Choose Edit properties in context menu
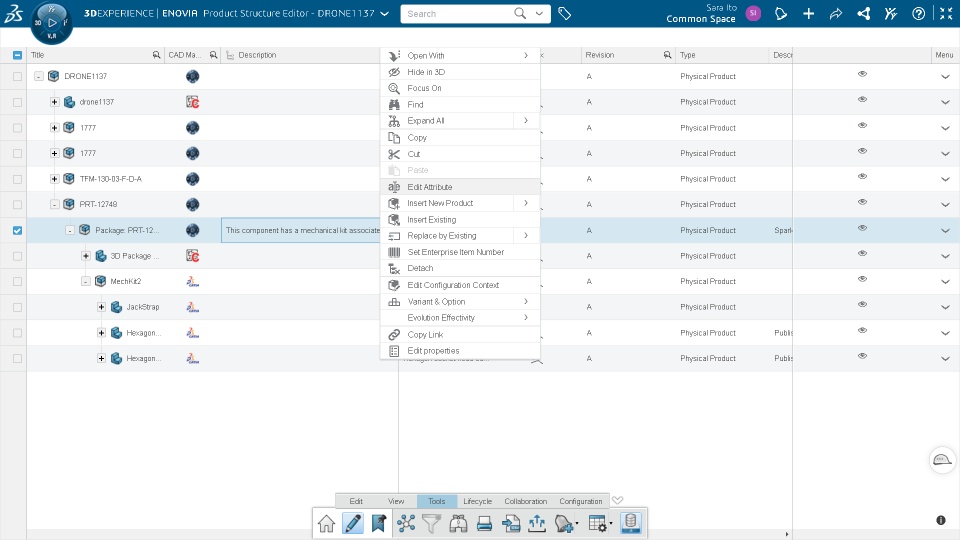The width and height of the screenshot is (960, 540). click(460, 351)
